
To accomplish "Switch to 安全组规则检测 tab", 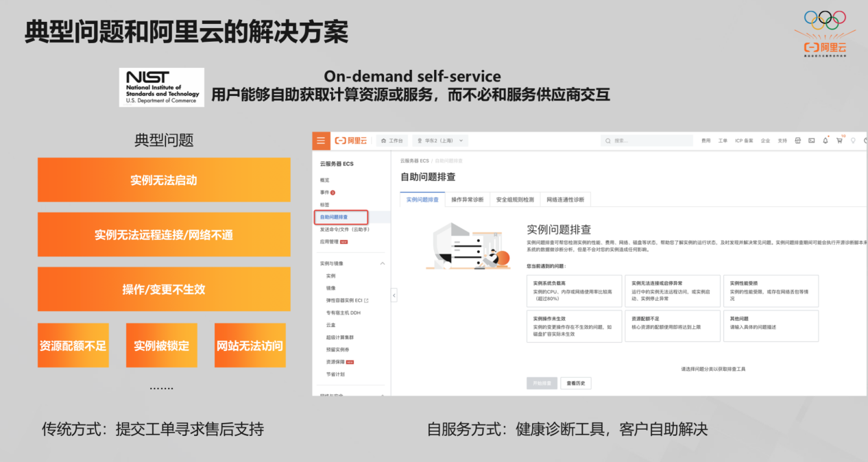I will point(515,199).
